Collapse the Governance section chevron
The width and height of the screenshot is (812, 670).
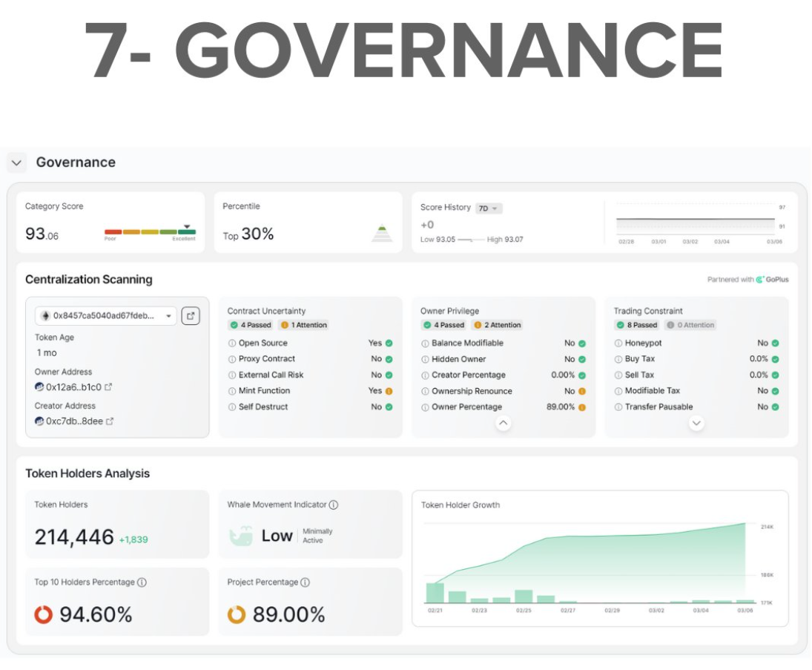click(x=17, y=162)
